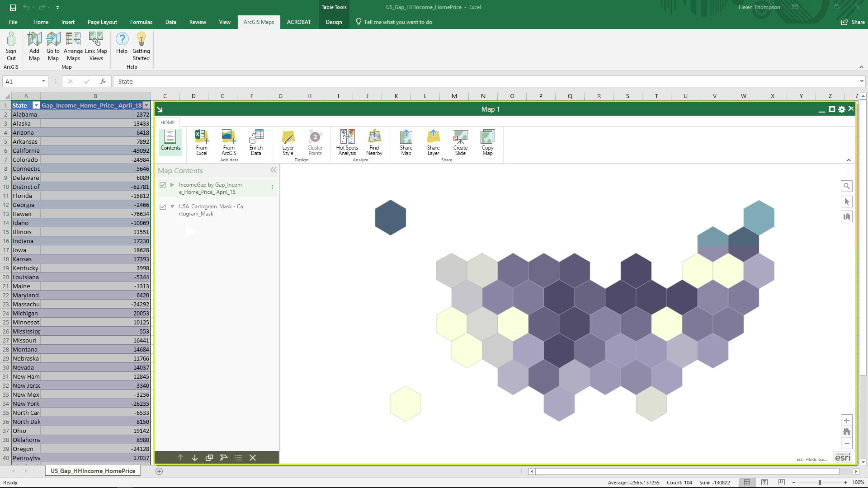868x488 pixels.
Task: Click the Create Slide button
Action: (x=460, y=142)
